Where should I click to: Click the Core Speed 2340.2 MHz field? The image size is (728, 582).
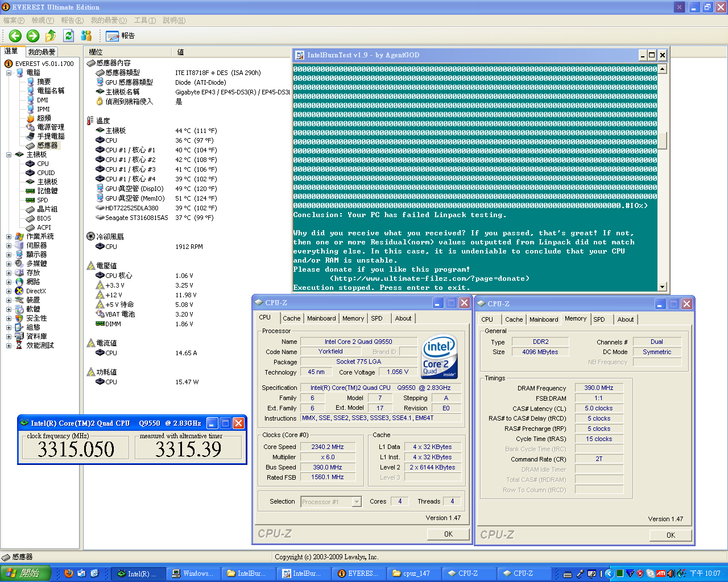click(328, 447)
